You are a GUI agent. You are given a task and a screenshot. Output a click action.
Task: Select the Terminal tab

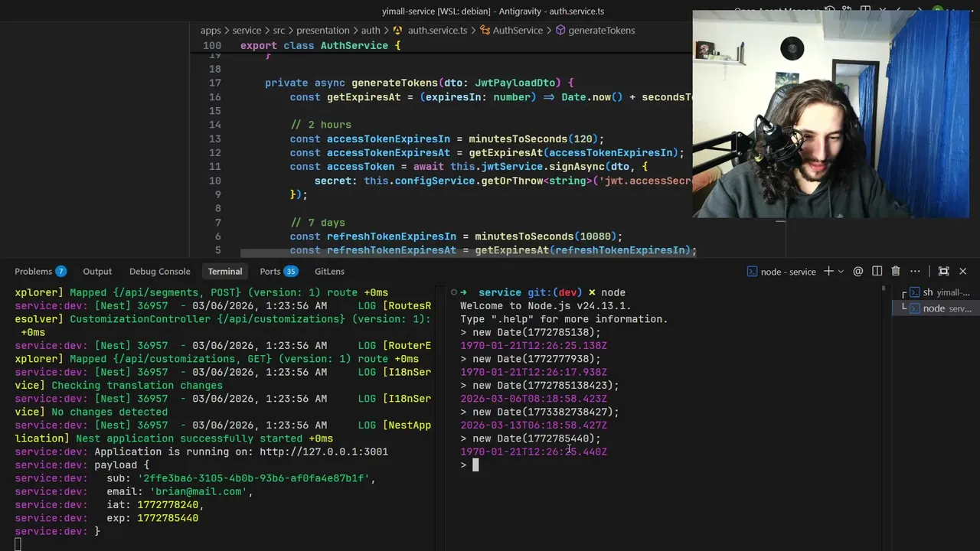point(224,271)
